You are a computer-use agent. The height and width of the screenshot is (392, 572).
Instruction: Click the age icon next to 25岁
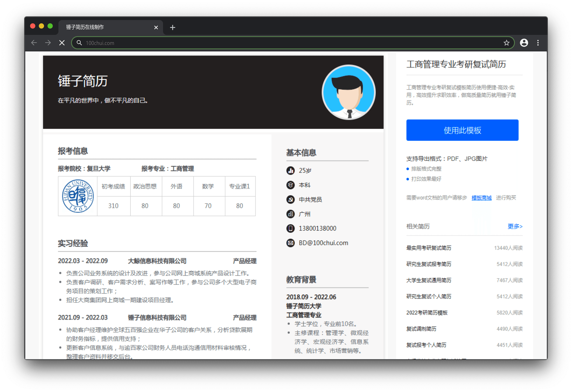tap(290, 170)
